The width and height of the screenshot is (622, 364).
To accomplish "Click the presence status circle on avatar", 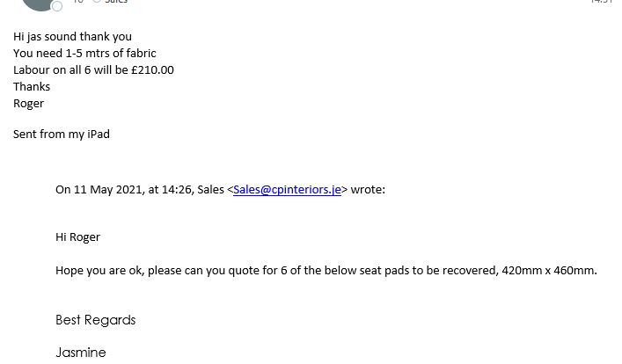I will [57, 7].
